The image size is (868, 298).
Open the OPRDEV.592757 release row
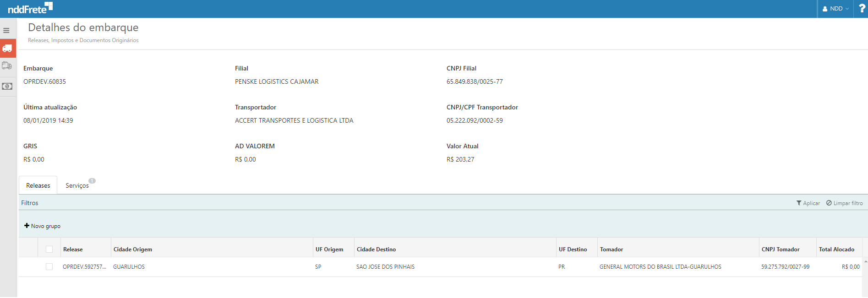pos(84,267)
